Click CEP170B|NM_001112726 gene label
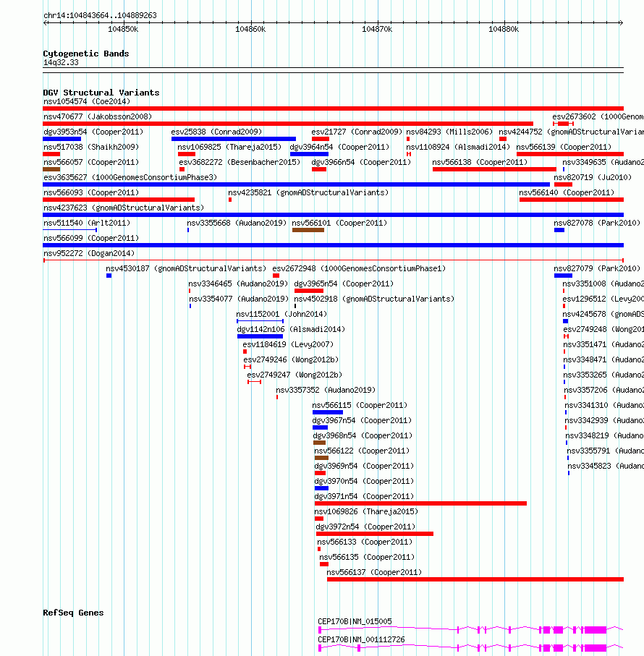The width and height of the screenshot is (644, 656). click(361, 639)
